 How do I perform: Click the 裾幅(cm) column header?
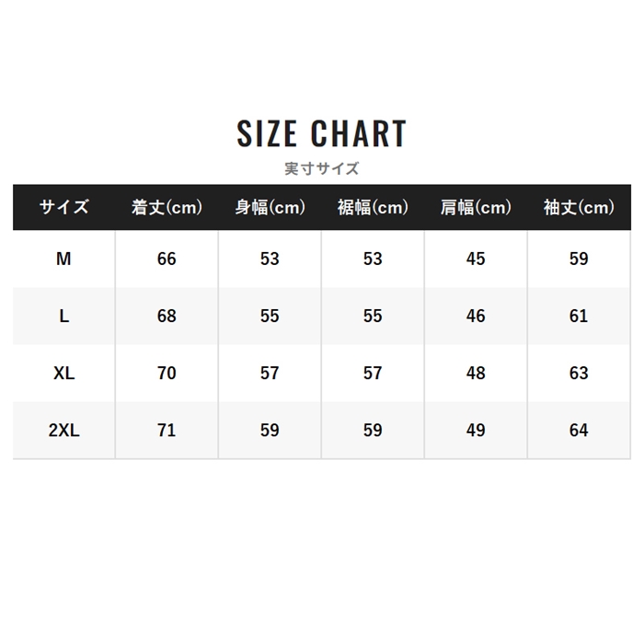[373, 207]
